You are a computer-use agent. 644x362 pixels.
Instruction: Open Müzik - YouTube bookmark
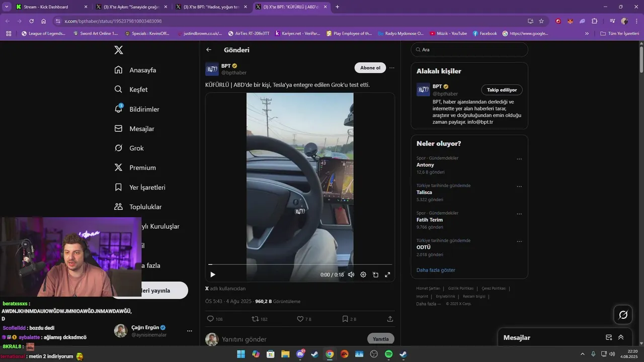448,34
